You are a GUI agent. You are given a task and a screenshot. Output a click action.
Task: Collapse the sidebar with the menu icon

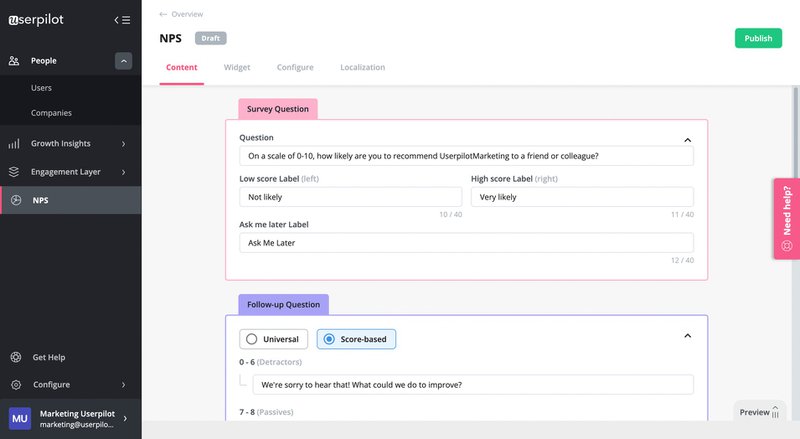click(122, 20)
